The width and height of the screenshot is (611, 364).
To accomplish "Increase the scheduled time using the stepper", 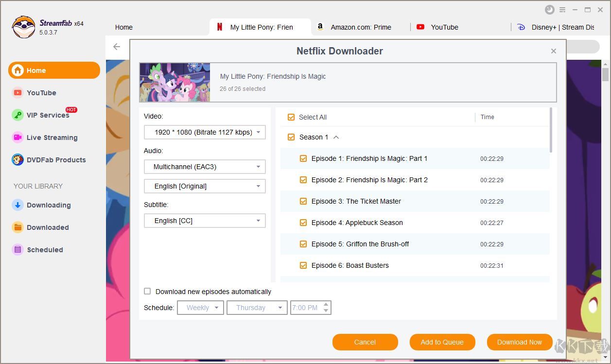I will click(327, 305).
